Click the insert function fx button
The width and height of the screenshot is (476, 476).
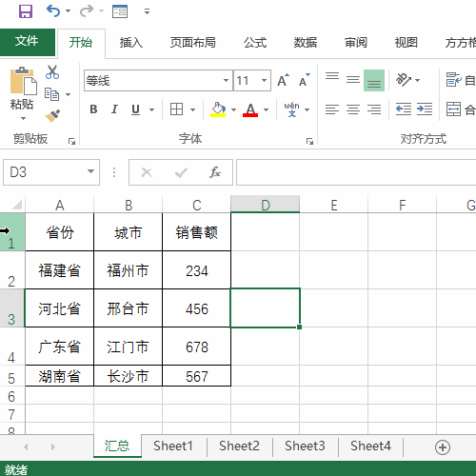(x=215, y=172)
